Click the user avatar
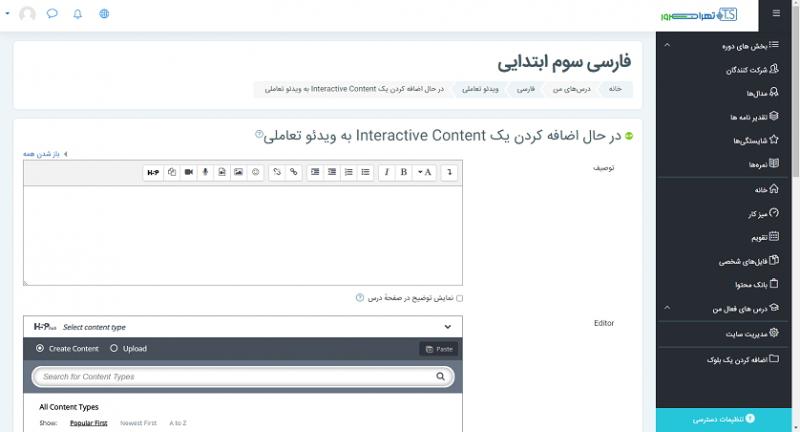The width and height of the screenshot is (800, 432). tap(28, 14)
